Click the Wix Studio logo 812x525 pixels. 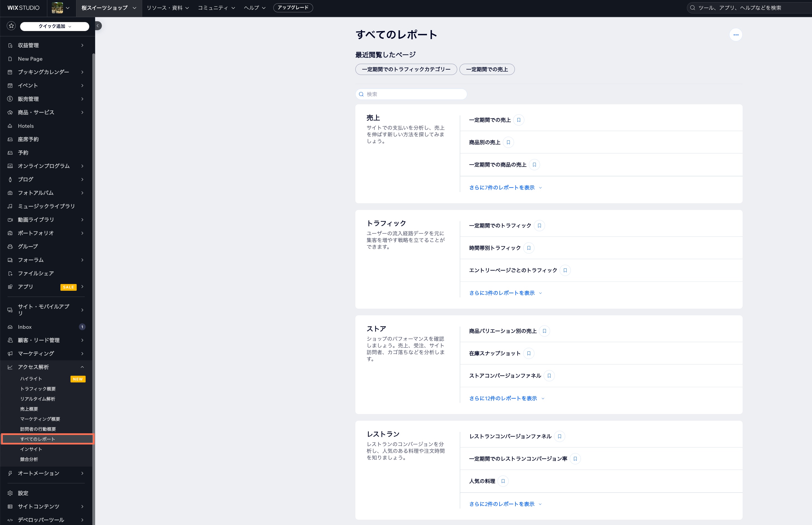point(23,8)
